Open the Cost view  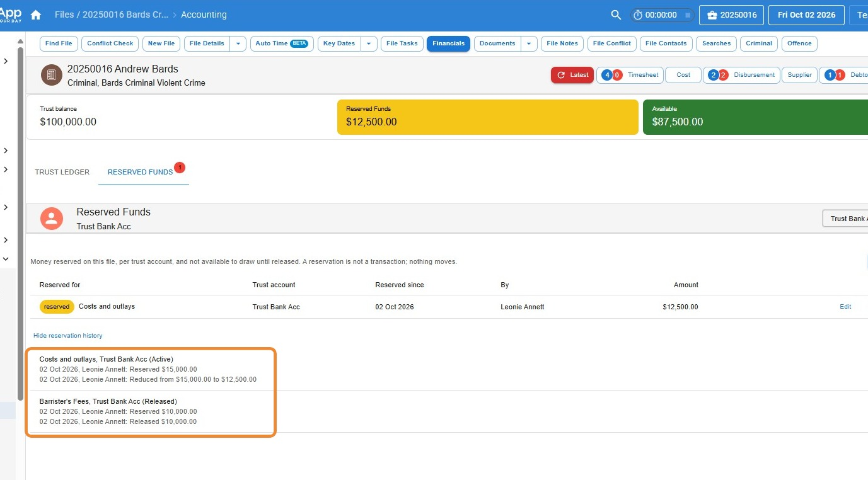pyautogui.click(x=683, y=75)
